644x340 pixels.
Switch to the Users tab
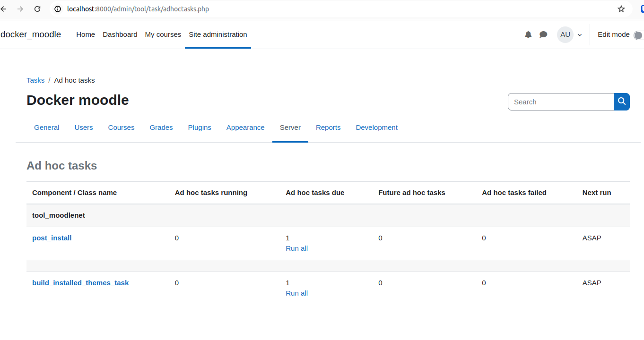[84, 127]
